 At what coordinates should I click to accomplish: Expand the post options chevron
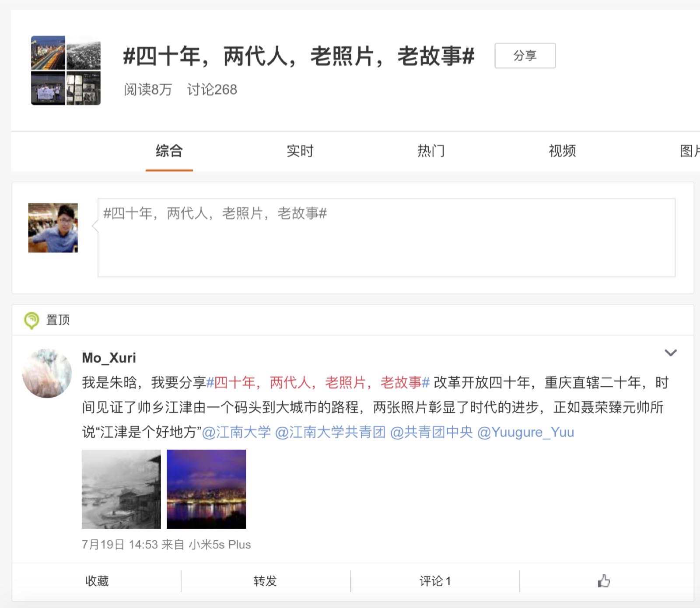671,353
